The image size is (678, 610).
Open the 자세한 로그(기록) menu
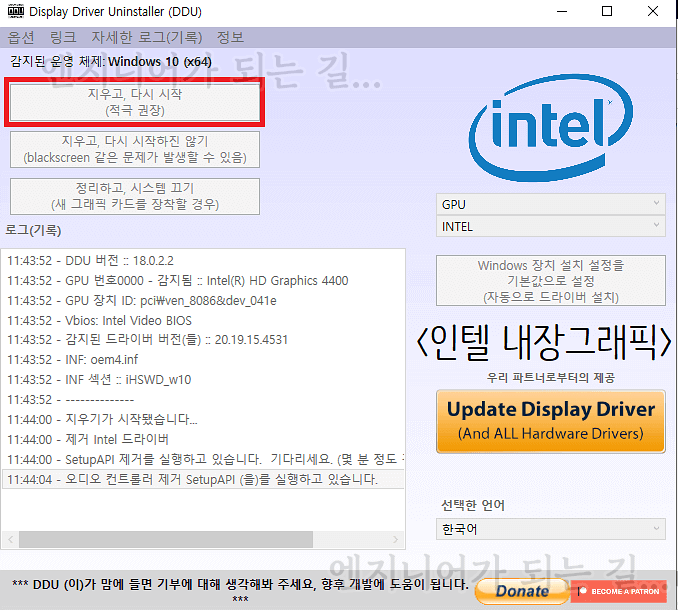point(147,38)
